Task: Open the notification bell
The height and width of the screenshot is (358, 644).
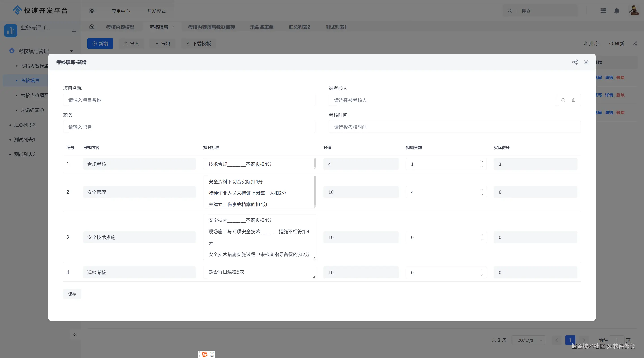Action: coord(617,11)
